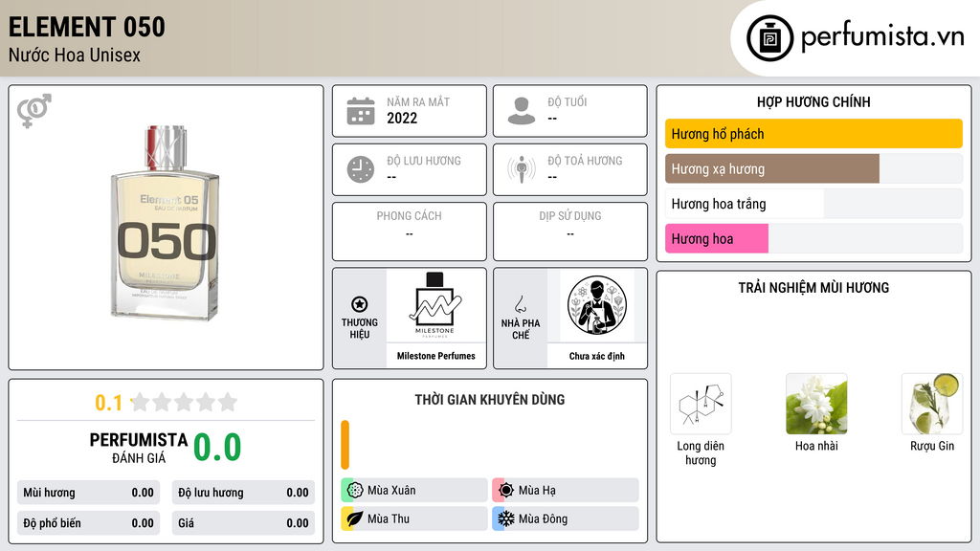Click the Độ phổ biến score row
This screenshot has width=980, height=551.
pos(89,523)
